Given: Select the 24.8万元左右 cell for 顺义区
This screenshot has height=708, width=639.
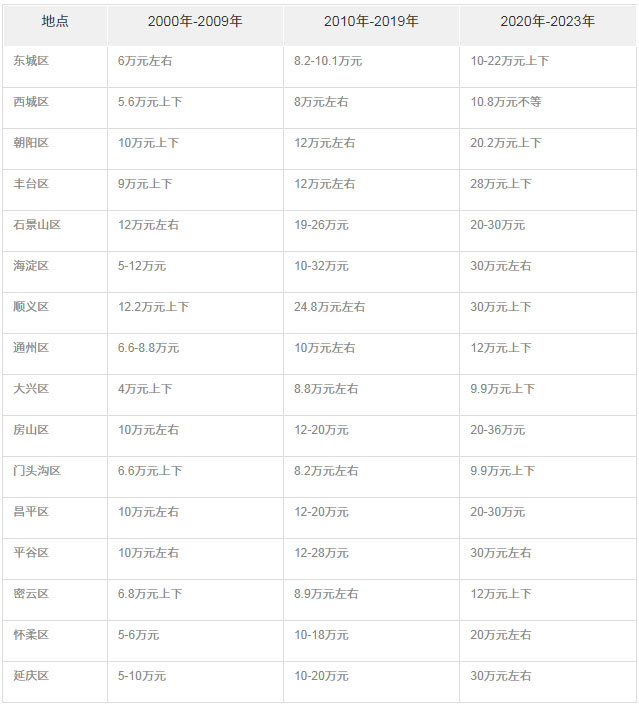Looking at the screenshot, I should tap(329, 307).
